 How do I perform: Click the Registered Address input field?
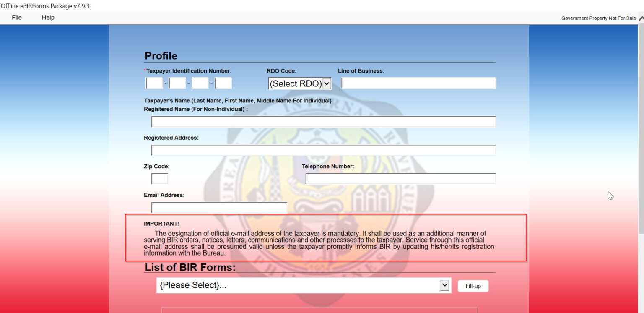point(324,150)
